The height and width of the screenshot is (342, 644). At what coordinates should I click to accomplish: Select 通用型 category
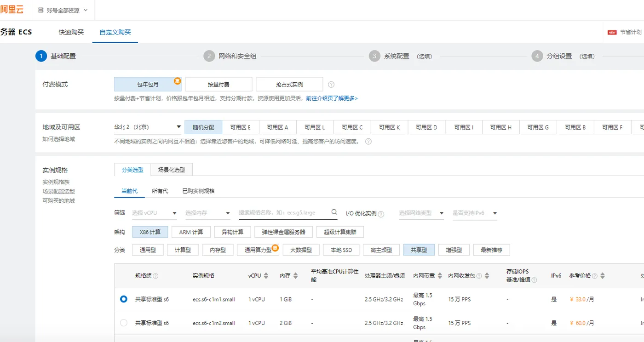[148, 250]
